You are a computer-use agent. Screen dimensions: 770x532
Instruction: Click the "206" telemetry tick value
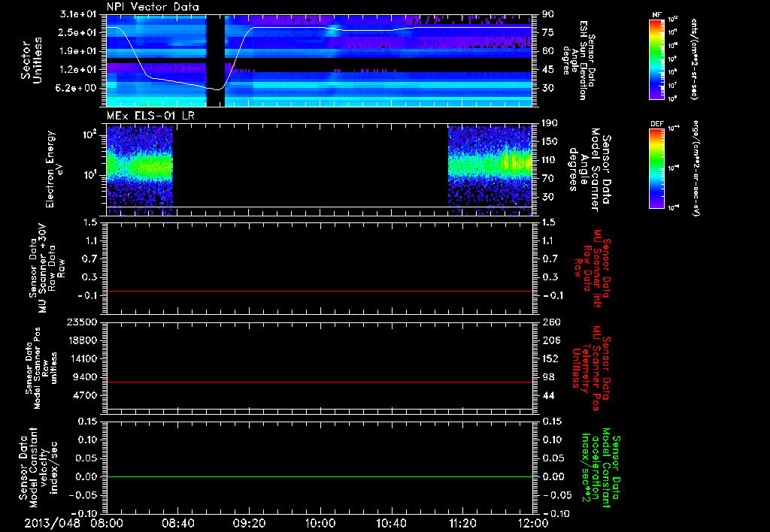click(550, 340)
